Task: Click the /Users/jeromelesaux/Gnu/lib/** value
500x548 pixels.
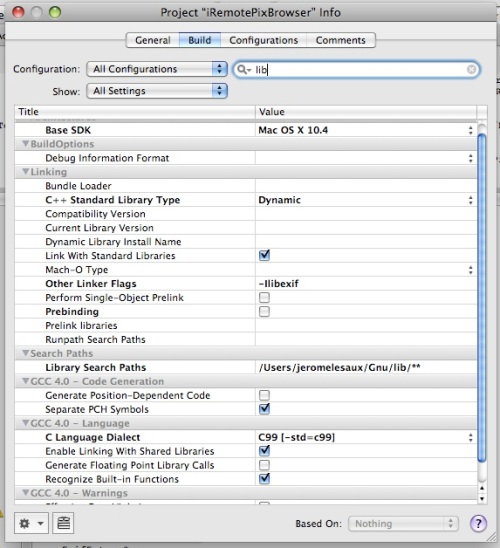Action: [339, 367]
